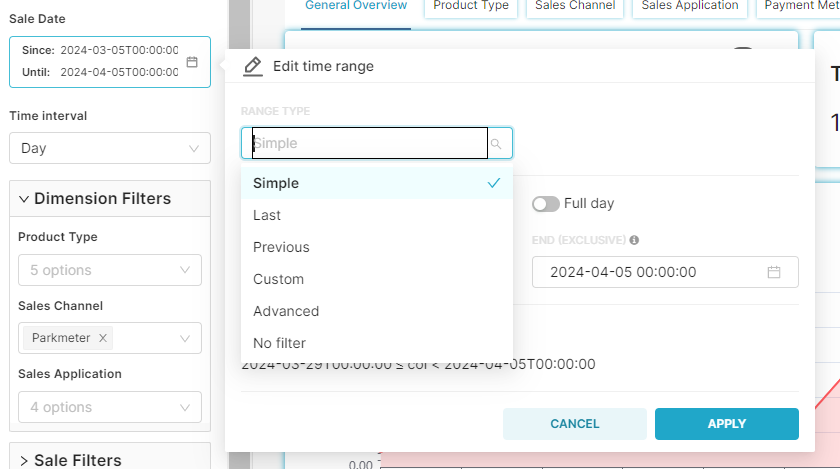Switch to the General Overview tab
The image size is (840, 469).
[356, 6]
